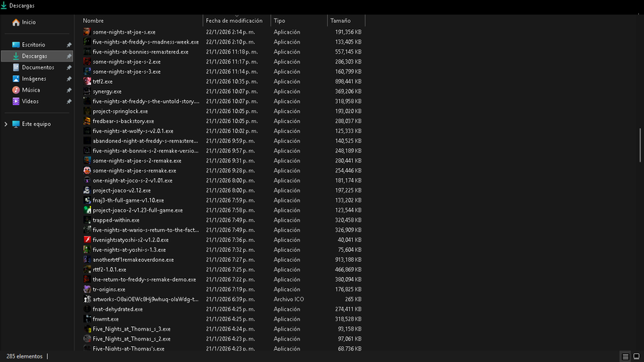
Task: Select five-nights-at-freddy-s-the-untold-story file
Action: [146, 102]
